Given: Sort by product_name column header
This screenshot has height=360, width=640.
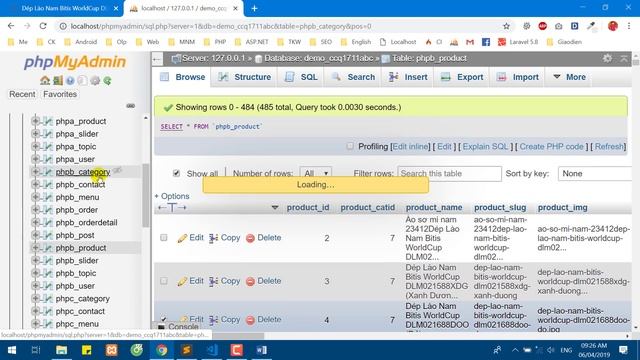Looking at the screenshot, I should pos(434,207).
